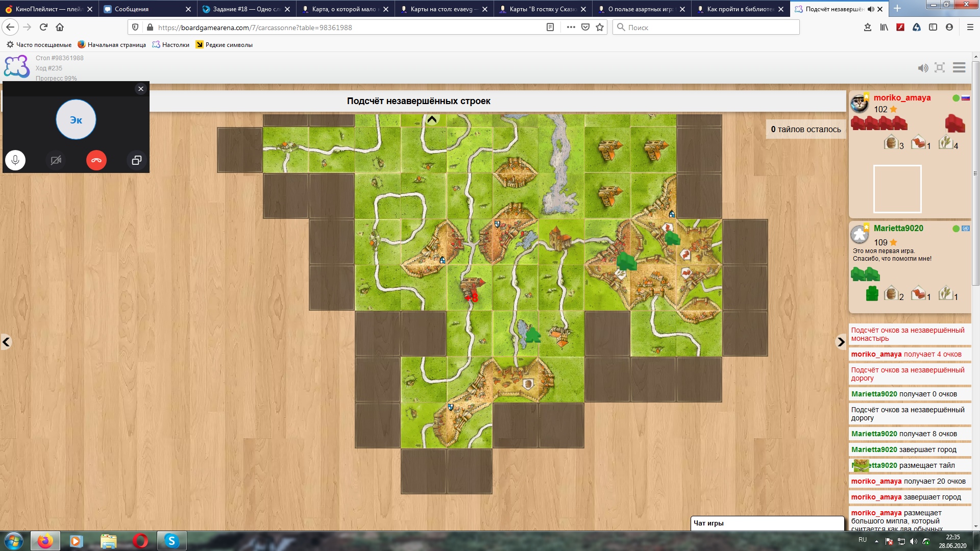Click the address bar URL

[x=255, y=28]
